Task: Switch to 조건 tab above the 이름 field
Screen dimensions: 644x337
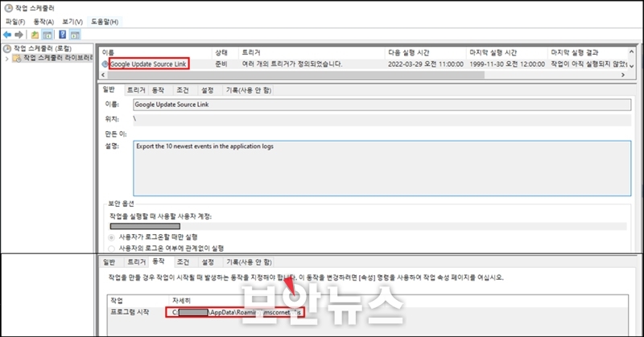Action: coord(183,90)
